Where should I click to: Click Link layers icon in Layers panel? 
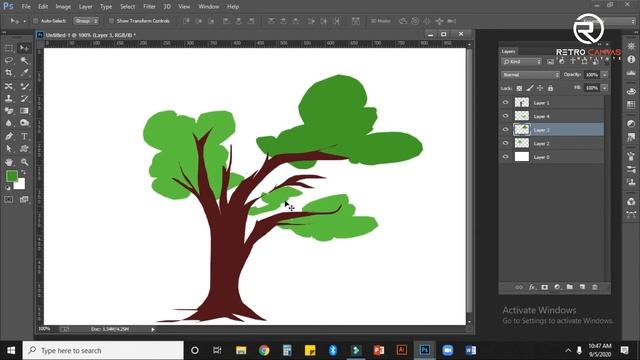pos(519,287)
